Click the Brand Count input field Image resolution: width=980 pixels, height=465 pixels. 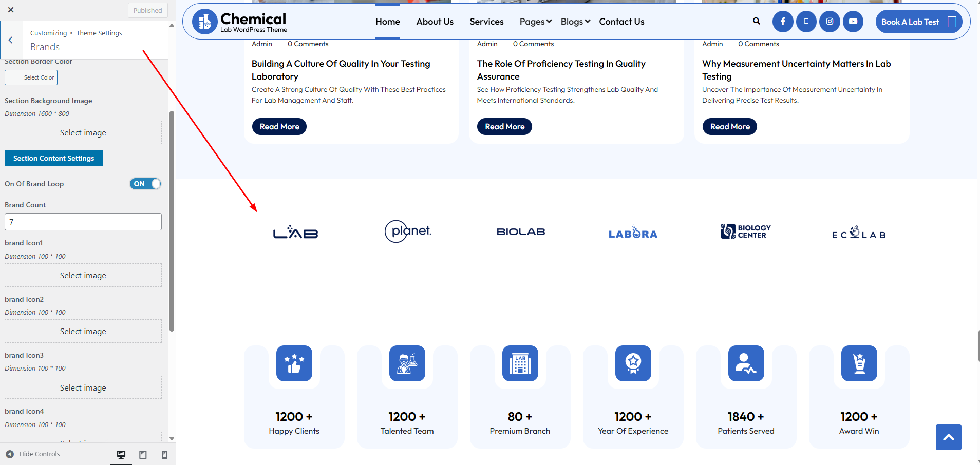(83, 222)
